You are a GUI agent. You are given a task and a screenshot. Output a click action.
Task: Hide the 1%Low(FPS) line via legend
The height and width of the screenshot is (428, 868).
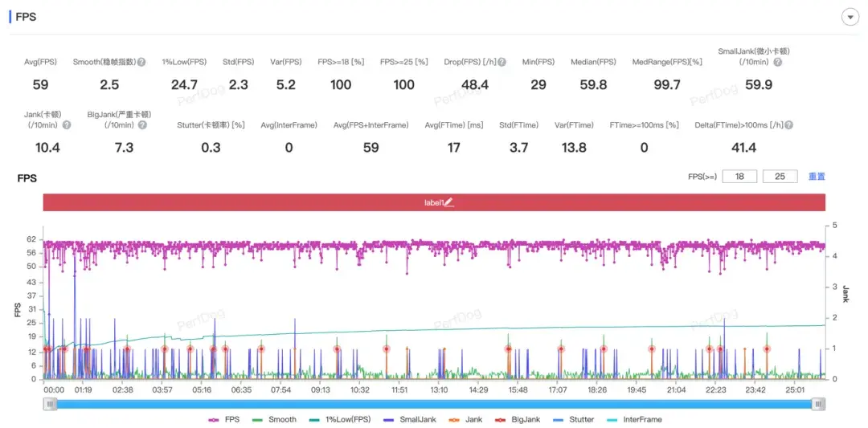click(338, 419)
